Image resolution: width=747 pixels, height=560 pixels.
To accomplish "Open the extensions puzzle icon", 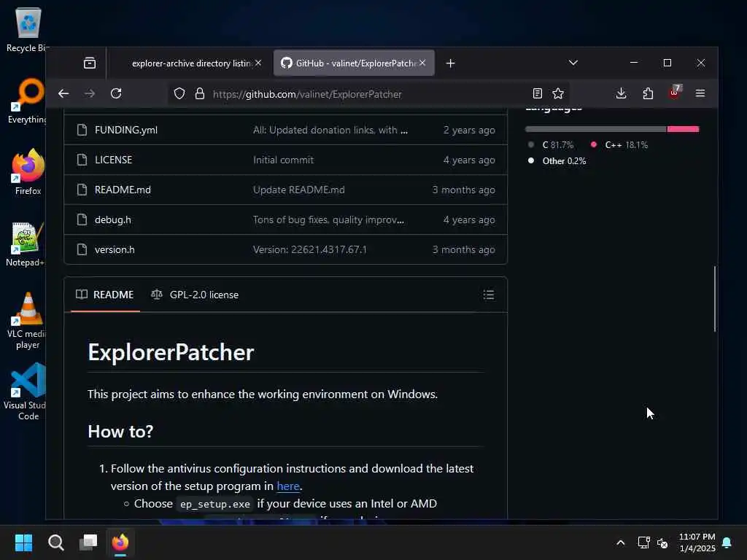I will click(648, 94).
